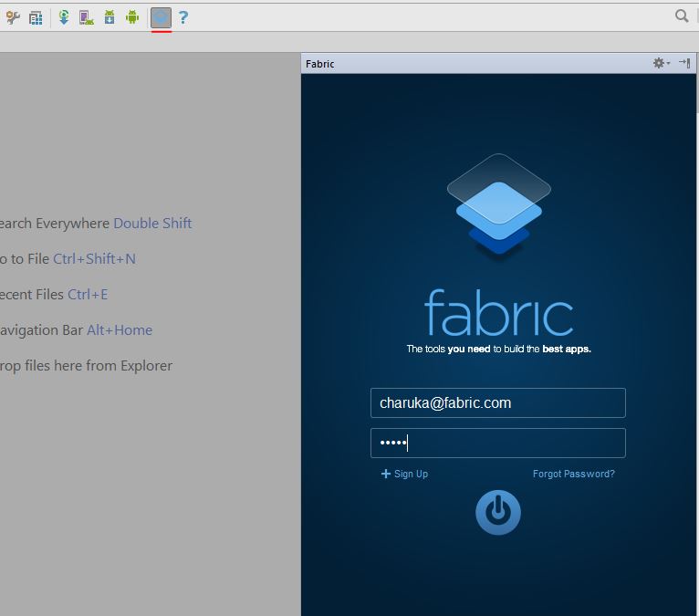Sync Project with Gradle Files icon

tap(64, 18)
